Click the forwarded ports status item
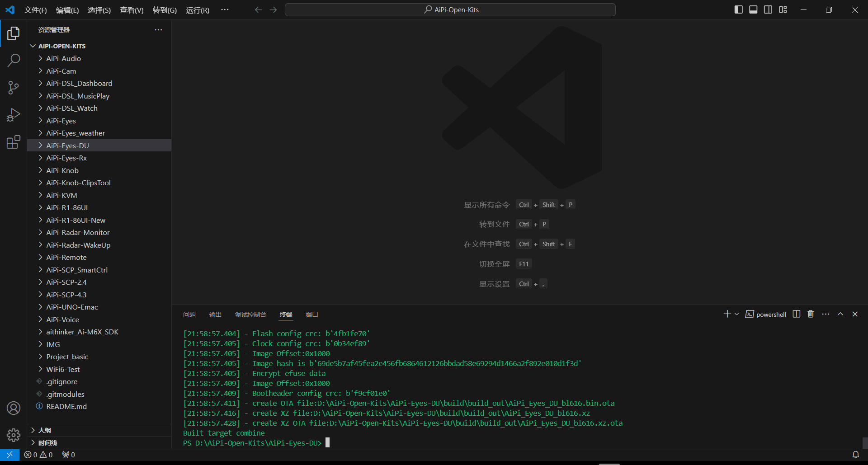Screen dimensions: 868x465 coord(69,455)
